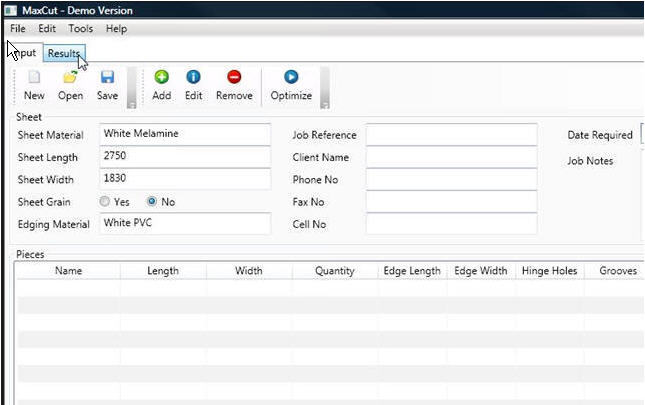Click the Quantity column header
645x405 pixels.
334,271
